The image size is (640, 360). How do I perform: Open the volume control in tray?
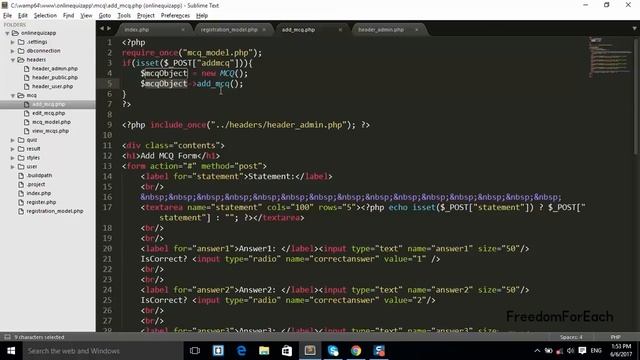[x=571, y=351]
